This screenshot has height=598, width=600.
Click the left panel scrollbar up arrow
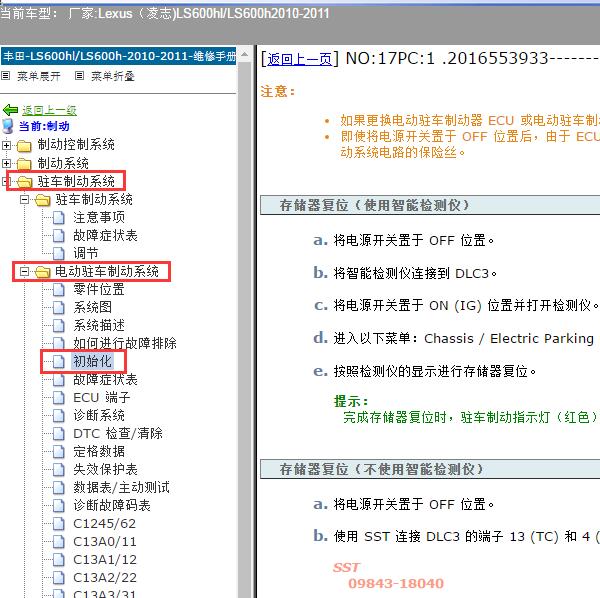click(x=245, y=55)
